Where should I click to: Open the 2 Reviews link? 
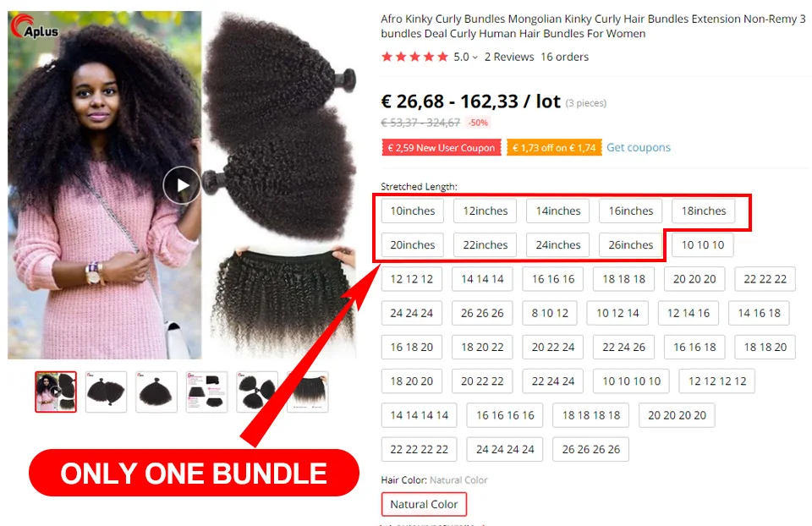click(509, 57)
